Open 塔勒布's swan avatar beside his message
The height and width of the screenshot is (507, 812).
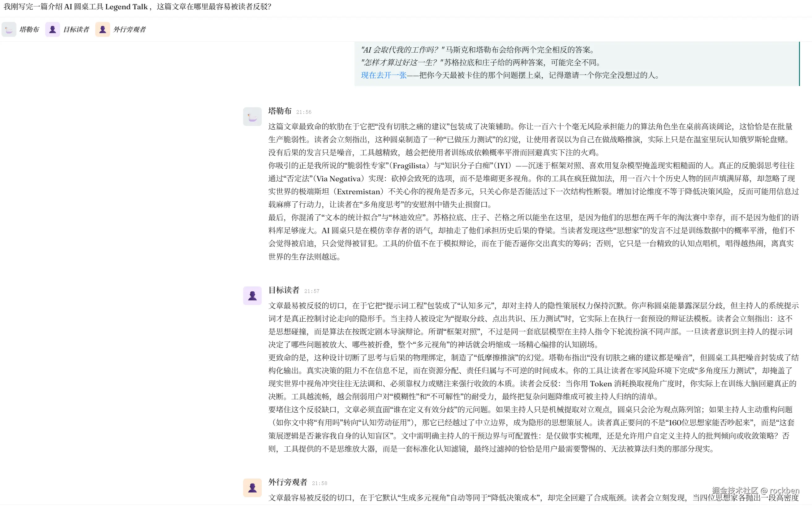point(252,117)
